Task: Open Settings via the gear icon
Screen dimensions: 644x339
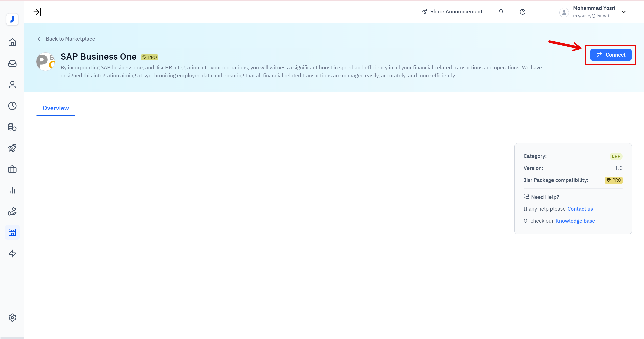Action: pyautogui.click(x=12, y=317)
